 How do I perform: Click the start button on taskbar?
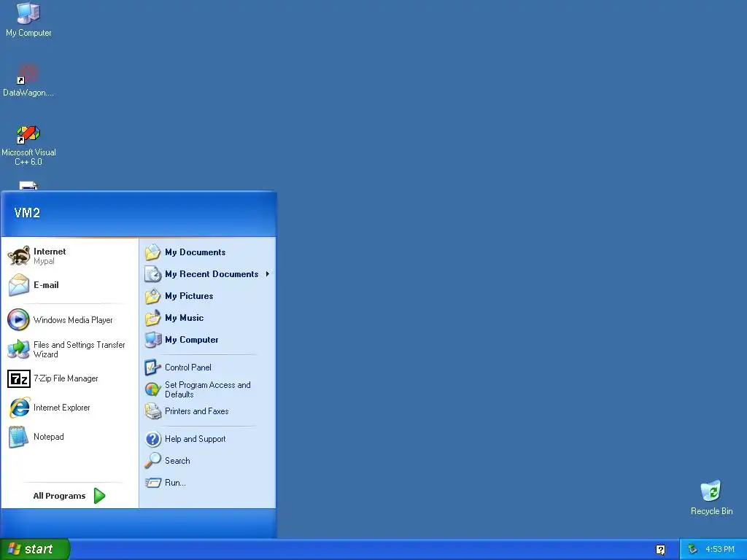coord(35,549)
